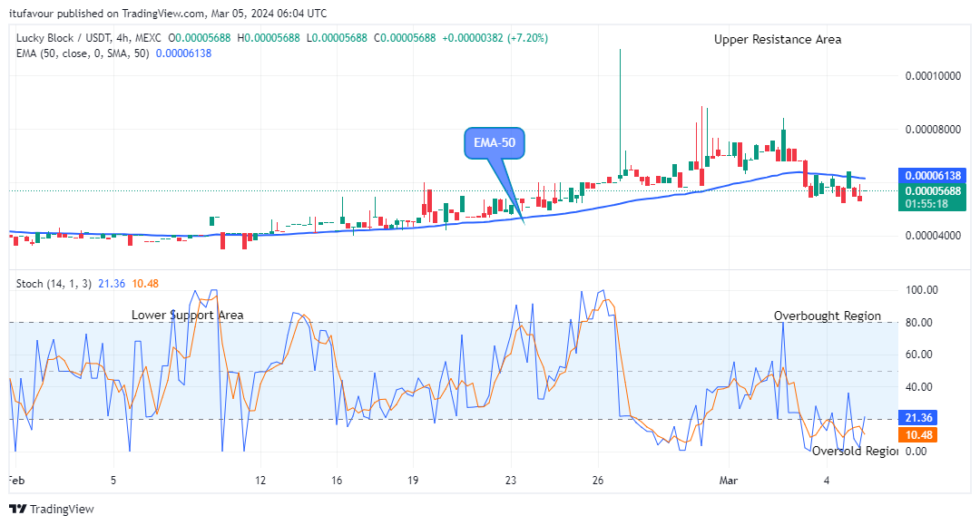Click the Mar date label on time axis
The height and width of the screenshot is (525, 980).
(728, 480)
